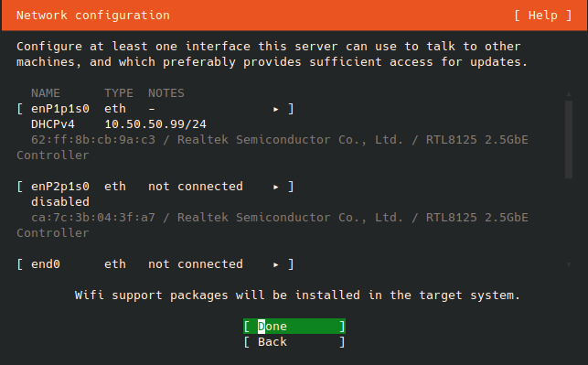This screenshot has height=365, width=588.
Task: Click the end0 row's right-pointing arrow
Action: [x=276, y=264]
